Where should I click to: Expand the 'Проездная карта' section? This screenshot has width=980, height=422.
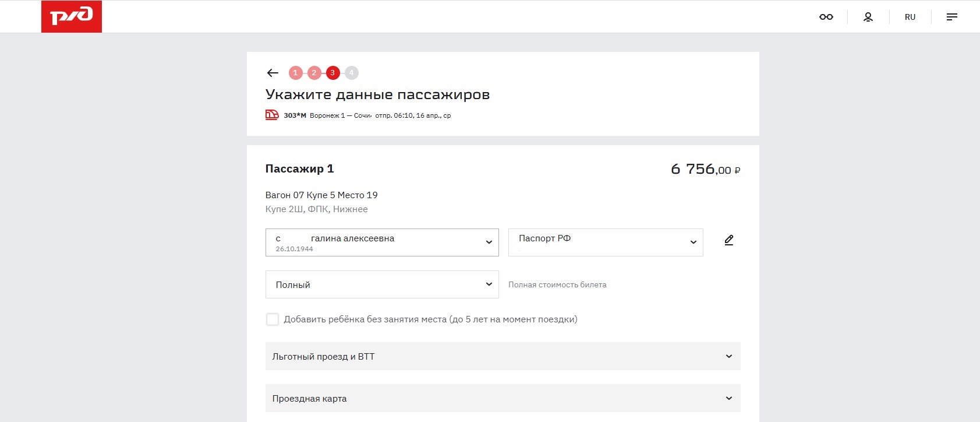pyautogui.click(x=503, y=398)
